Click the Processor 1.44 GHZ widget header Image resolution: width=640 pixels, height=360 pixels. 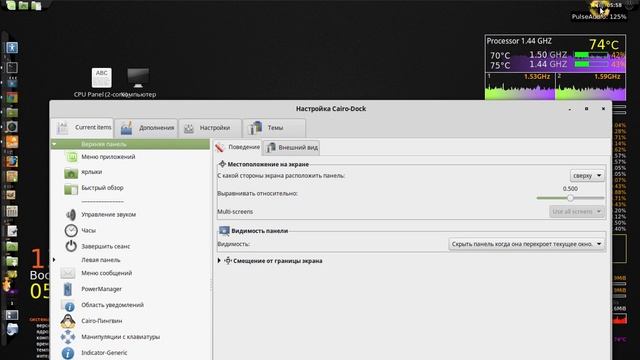(x=519, y=41)
